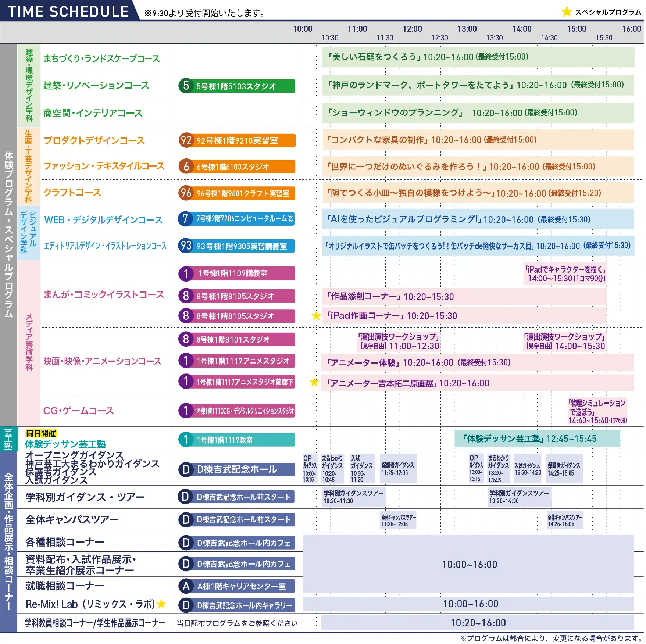Viewport: 646px width, 644px height.
Task: Click the 8号棟1階8101スタジオ badge
Action: point(237,339)
